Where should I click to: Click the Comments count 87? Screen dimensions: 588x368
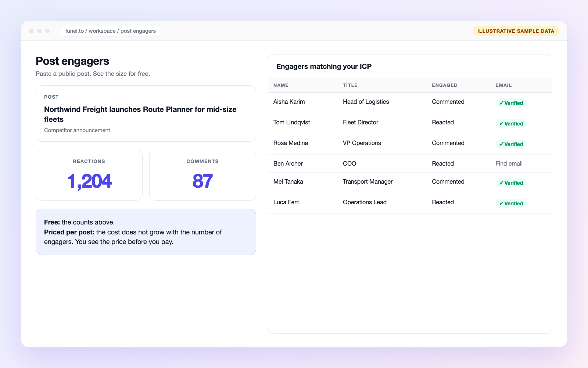(202, 181)
